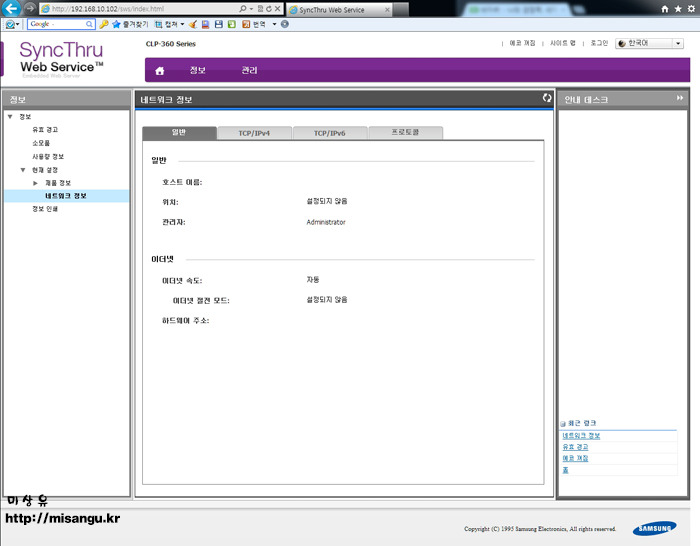Go to SyncThru home icon in purple bar
The height and width of the screenshot is (546, 700).
click(159, 71)
